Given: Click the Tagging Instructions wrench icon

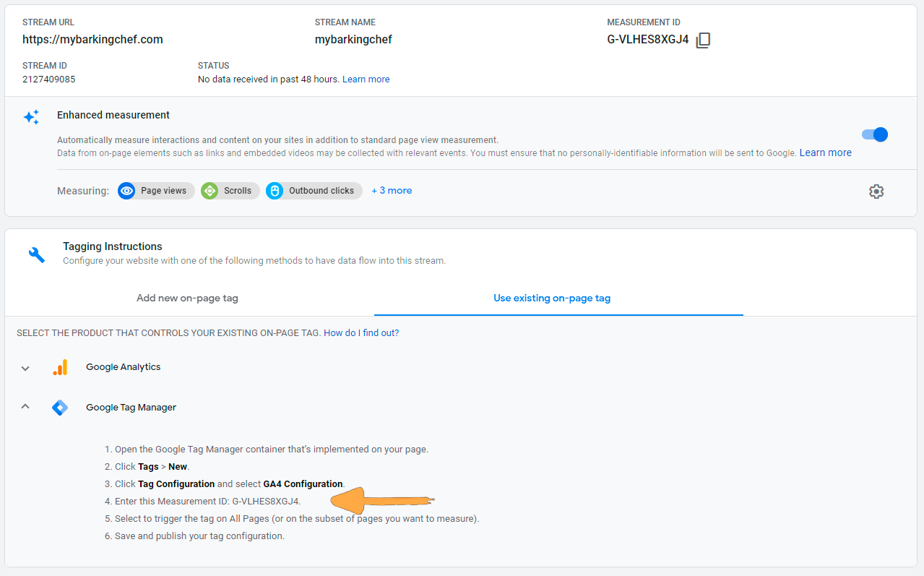Looking at the screenshot, I should [x=36, y=254].
